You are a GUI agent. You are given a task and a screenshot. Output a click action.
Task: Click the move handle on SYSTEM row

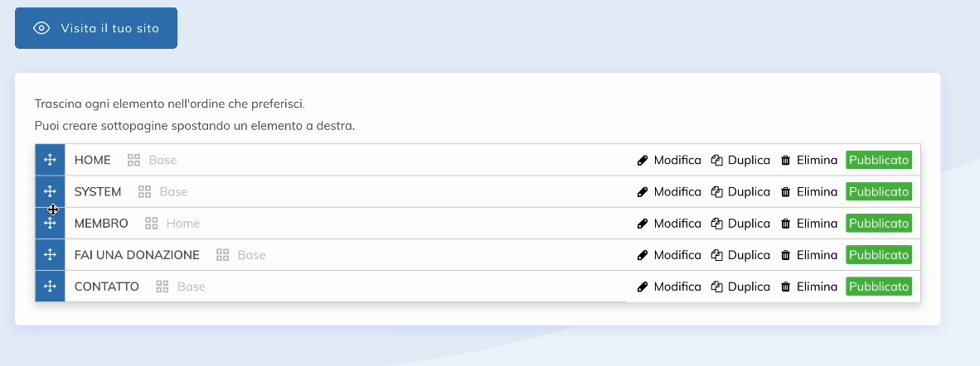click(x=50, y=191)
